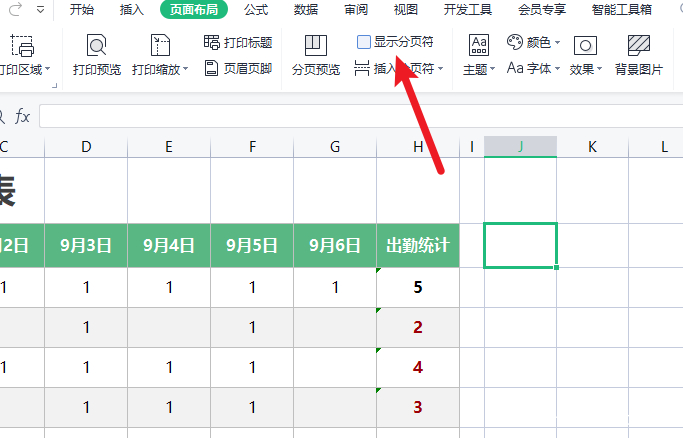Screen dimensions: 683x438
Task: Click the 9月4日 header cell
Action: point(169,246)
